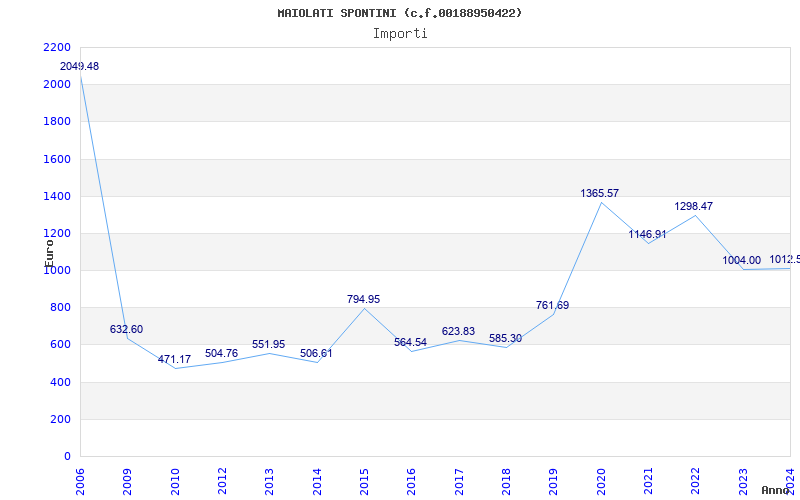Select the 2020 x-axis year label
This screenshot has height=500, width=800.
point(601,480)
